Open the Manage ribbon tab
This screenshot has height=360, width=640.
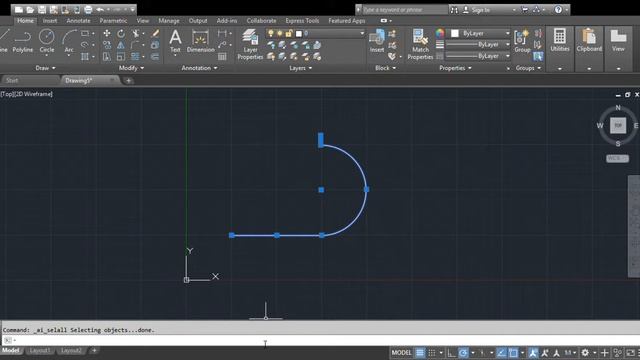pyautogui.click(x=169, y=21)
